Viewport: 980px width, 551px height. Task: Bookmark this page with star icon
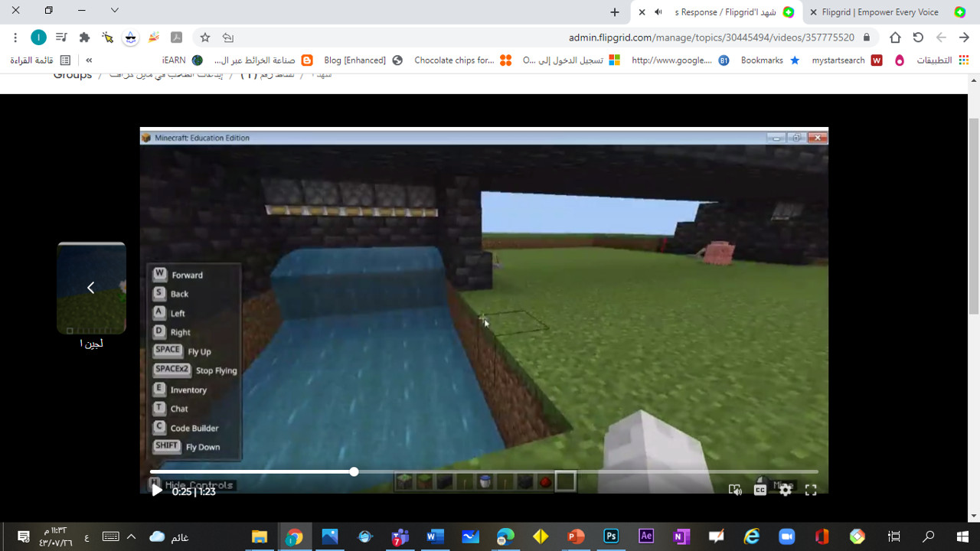coord(205,37)
